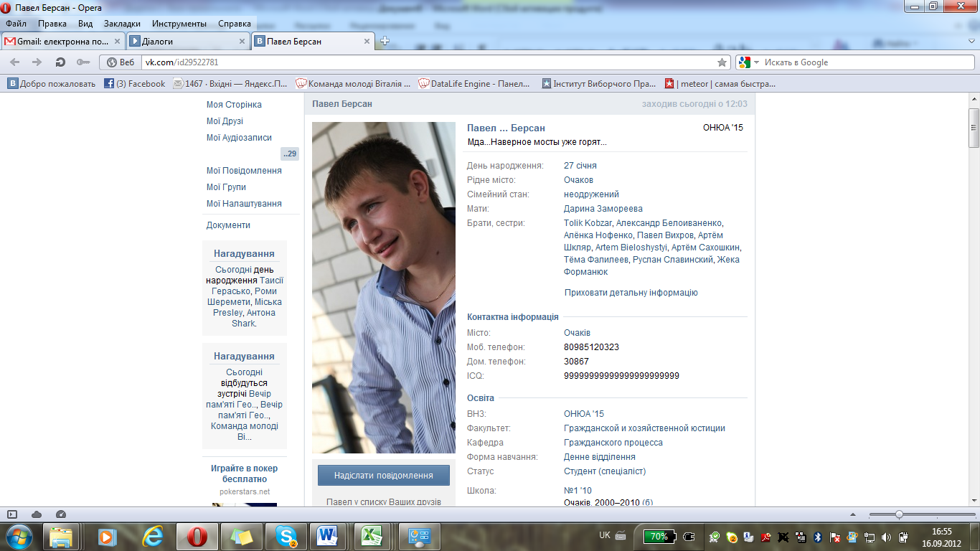The image size is (980, 551).
Task: Click the password key (Wand) icon
Action: pyautogui.click(x=83, y=62)
